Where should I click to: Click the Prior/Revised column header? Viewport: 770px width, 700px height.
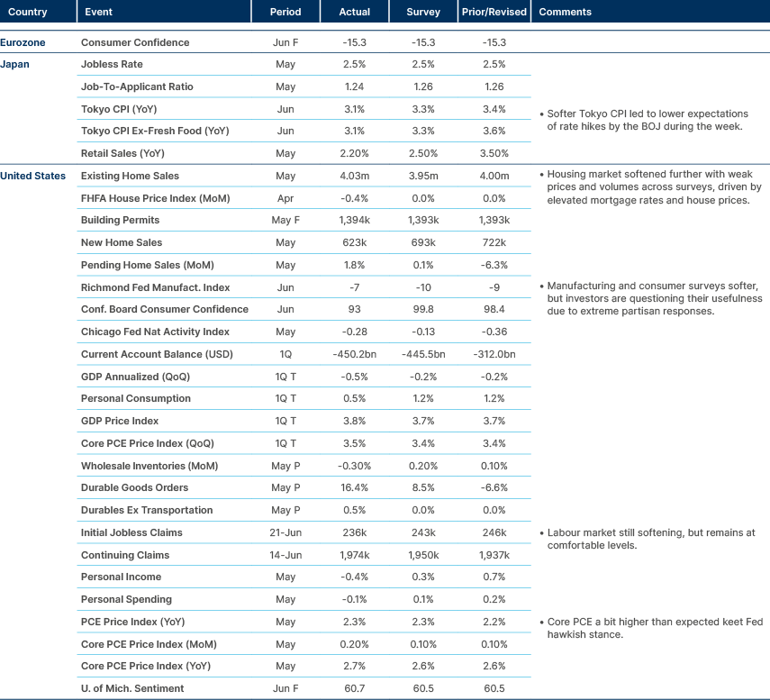pyautogui.click(x=494, y=12)
